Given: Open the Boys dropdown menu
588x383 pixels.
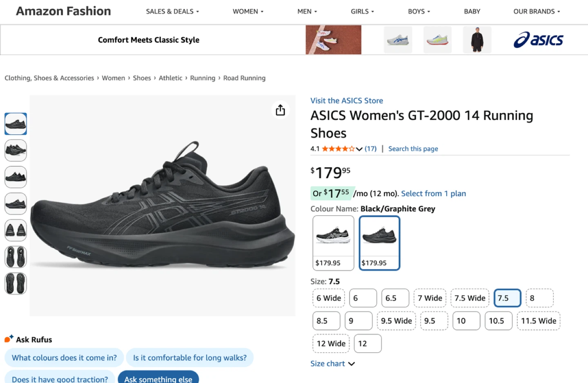Looking at the screenshot, I should [419, 11].
